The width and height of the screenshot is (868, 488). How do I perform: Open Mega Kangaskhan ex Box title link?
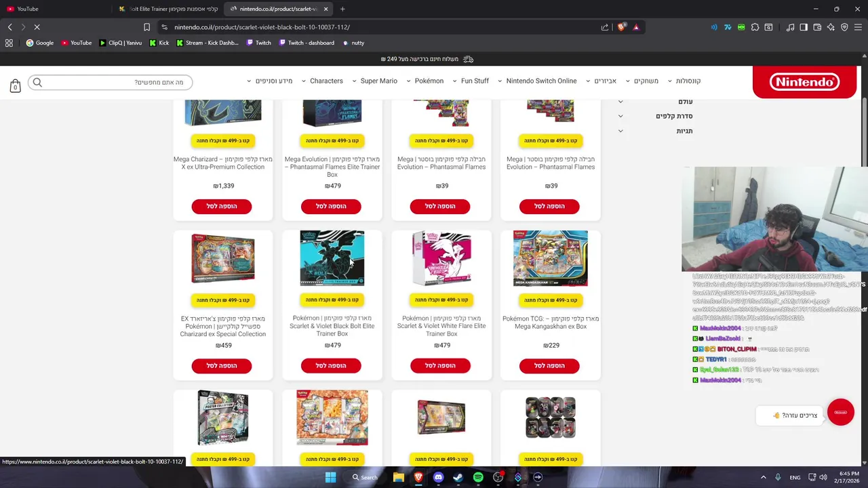coord(551,323)
